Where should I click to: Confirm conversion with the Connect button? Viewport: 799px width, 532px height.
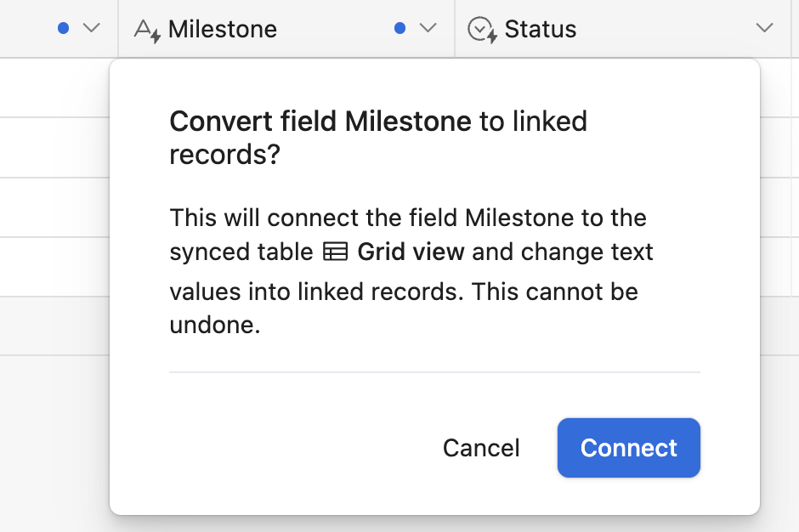(629, 448)
